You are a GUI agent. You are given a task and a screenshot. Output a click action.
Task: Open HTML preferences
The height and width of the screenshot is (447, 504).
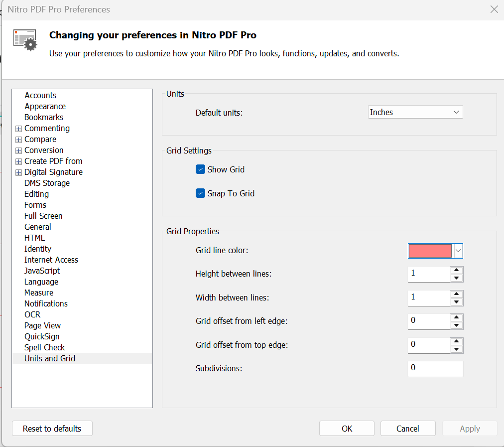pyautogui.click(x=34, y=238)
